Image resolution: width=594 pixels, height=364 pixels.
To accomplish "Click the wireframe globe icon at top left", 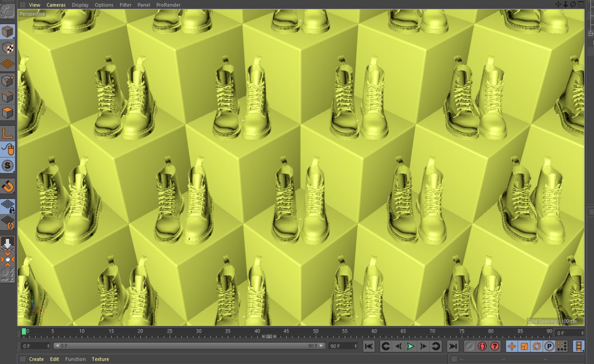I will point(7,10).
